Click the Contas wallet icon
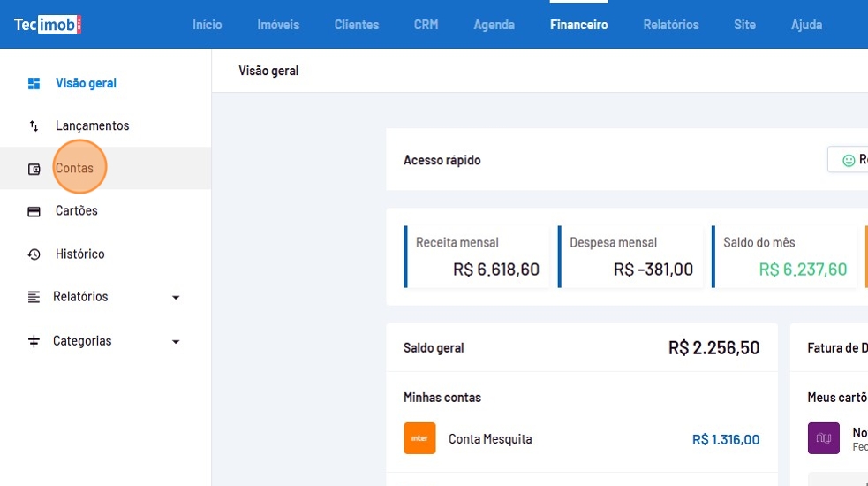The height and width of the screenshot is (486, 868). [x=34, y=169]
